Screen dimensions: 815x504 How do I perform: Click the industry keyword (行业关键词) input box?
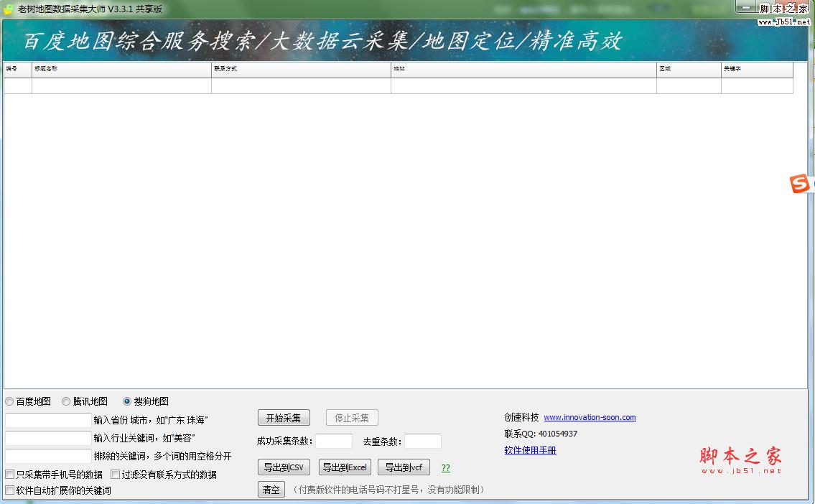point(48,438)
